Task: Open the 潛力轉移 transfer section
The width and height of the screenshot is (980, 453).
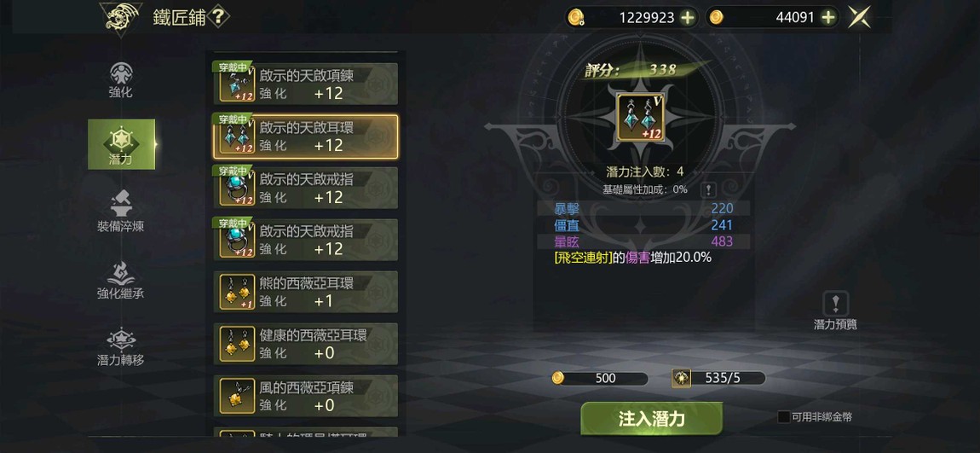Action: point(121,347)
